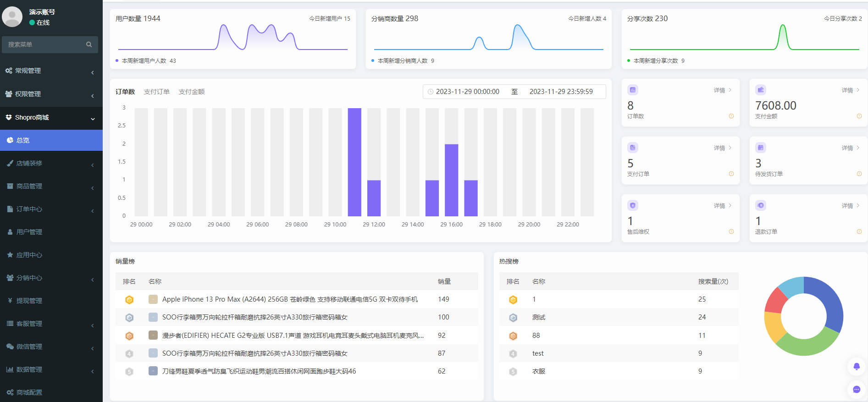
Task: Switch to the 支付金额 chart tab
Action: click(192, 92)
